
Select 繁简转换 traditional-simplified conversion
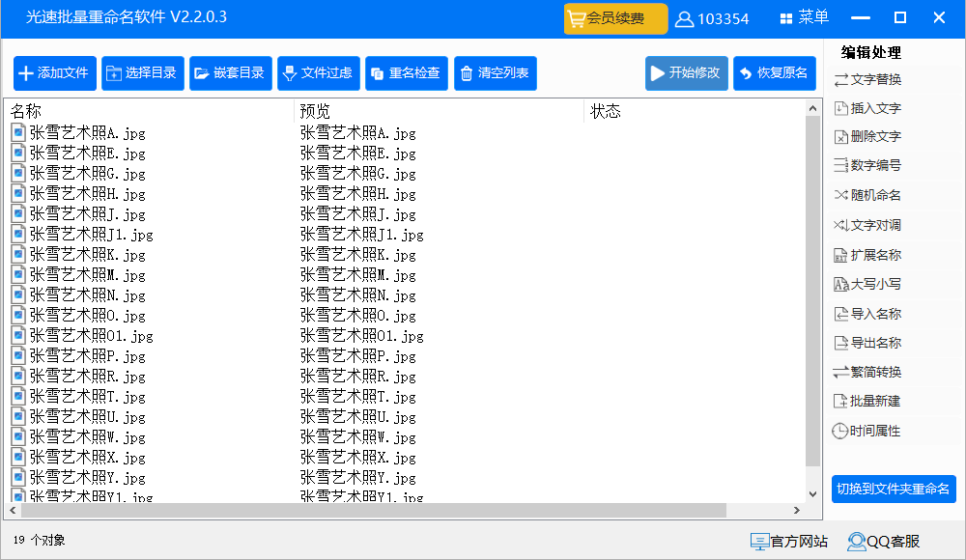pyautogui.click(x=867, y=372)
